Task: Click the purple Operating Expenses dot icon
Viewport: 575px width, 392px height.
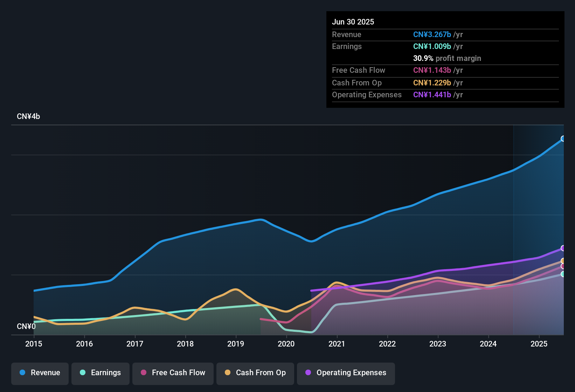Action: pyautogui.click(x=308, y=373)
